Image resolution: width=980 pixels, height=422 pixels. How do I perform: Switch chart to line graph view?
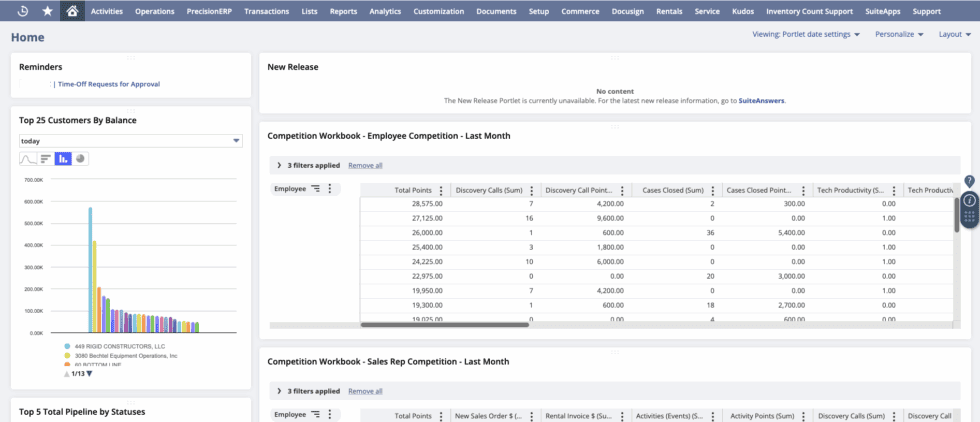point(28,159)
